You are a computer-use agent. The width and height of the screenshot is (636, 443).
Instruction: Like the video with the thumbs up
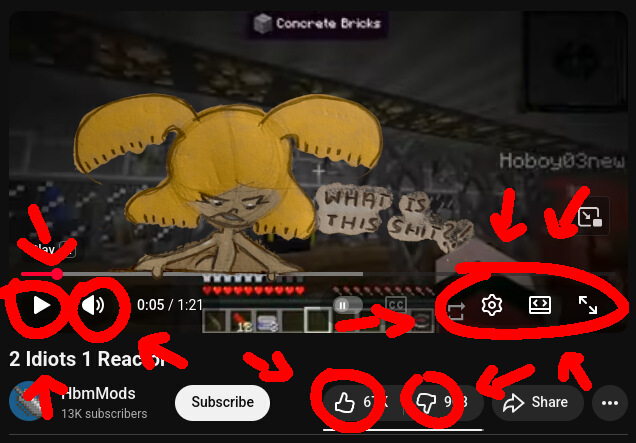[345, 402]
